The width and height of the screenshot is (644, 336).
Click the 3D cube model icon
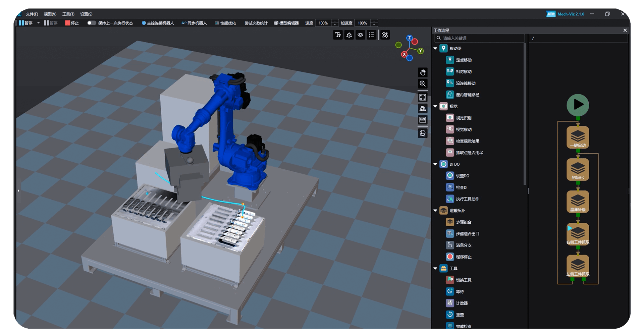(x=349, y=35)
